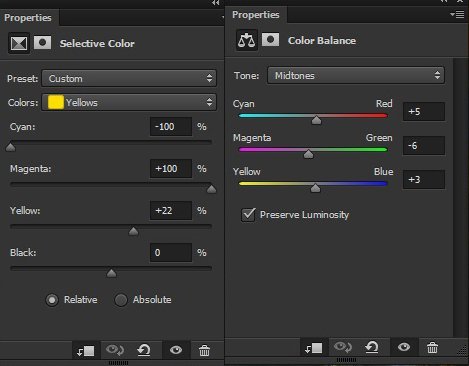This screenshot has width=469, height=366.
Task: Open the Color Balance panel flyout menu
Action: (457, 14)
